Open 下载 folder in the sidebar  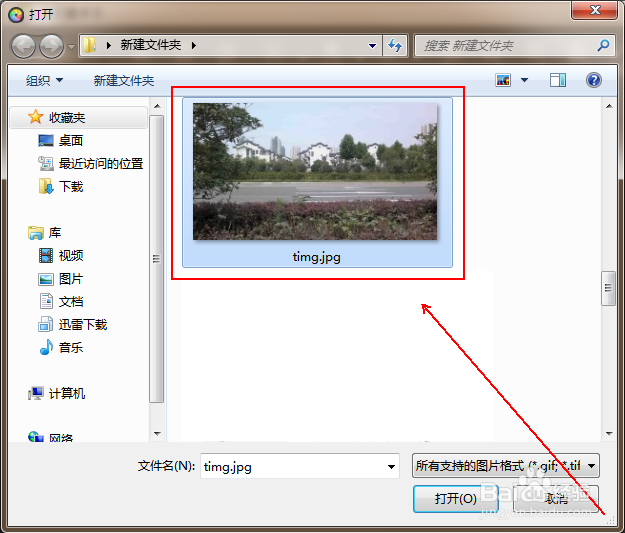[x=71, y=186]
